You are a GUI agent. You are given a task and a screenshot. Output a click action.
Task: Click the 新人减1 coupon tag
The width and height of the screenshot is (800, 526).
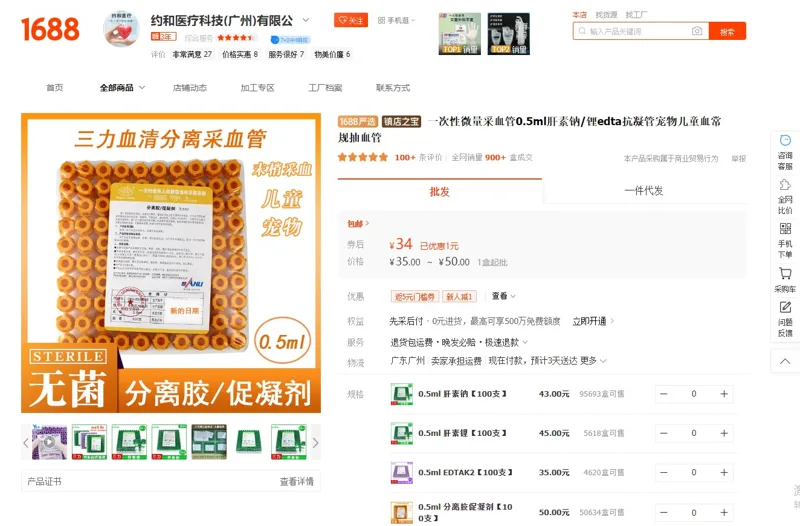tap(459, 296)
